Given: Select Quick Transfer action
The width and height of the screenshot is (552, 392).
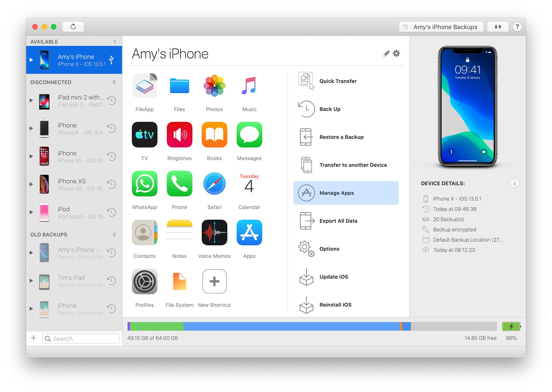Looking at the screenshot, I should 346,81.
